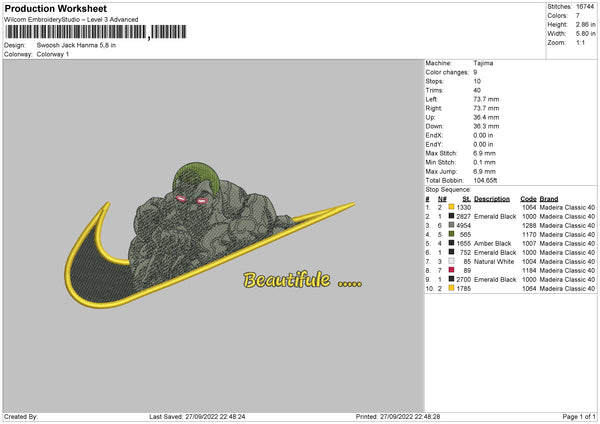Screen dimensions: 600x424
Task: Click the 'Created By:' footer label
Action: [x=21, y=417]
